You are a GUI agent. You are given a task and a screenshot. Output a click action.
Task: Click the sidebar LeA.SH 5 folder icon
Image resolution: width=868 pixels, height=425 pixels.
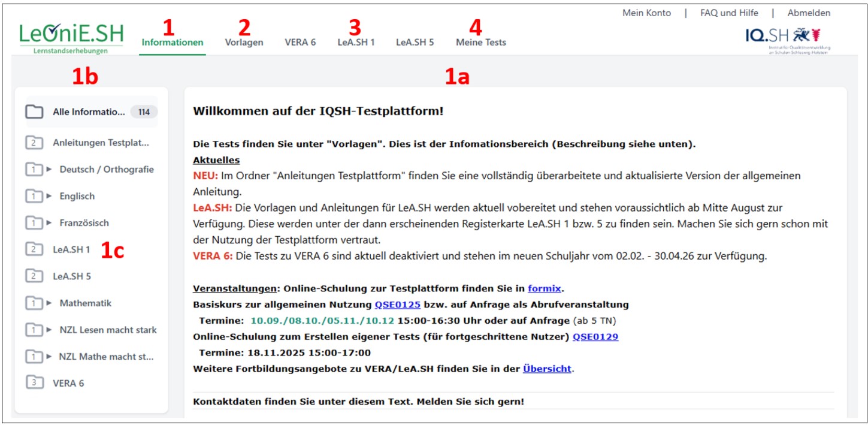pos(34,276)
